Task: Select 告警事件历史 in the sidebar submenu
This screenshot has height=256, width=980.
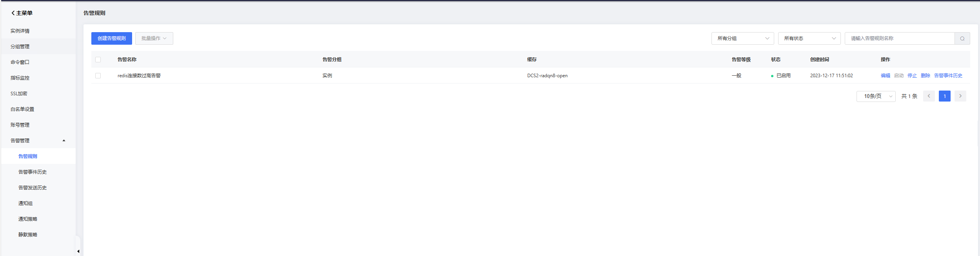Action: point(38,172)
